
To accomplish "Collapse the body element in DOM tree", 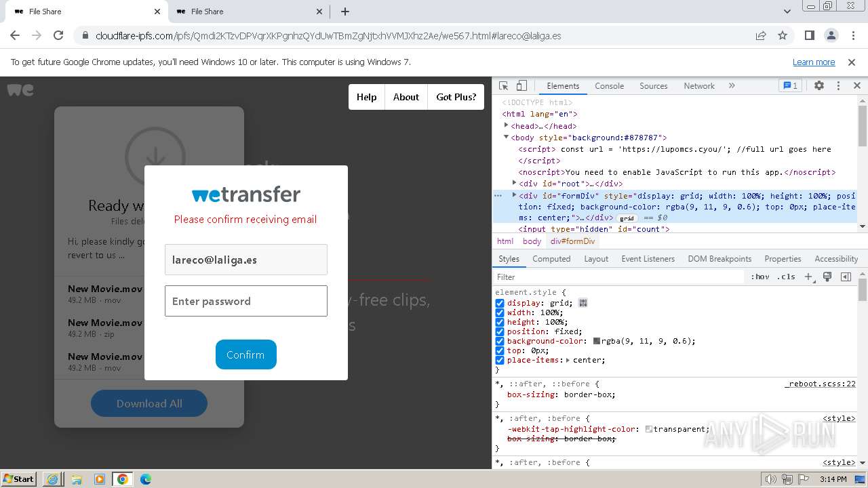I will click(x=506, y=137).
